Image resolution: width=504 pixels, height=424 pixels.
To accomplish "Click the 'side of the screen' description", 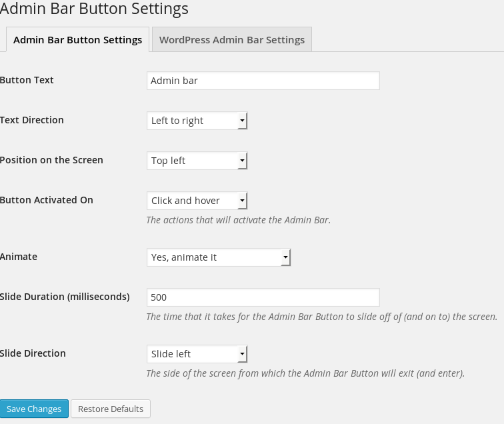I will tap(305, 373).
